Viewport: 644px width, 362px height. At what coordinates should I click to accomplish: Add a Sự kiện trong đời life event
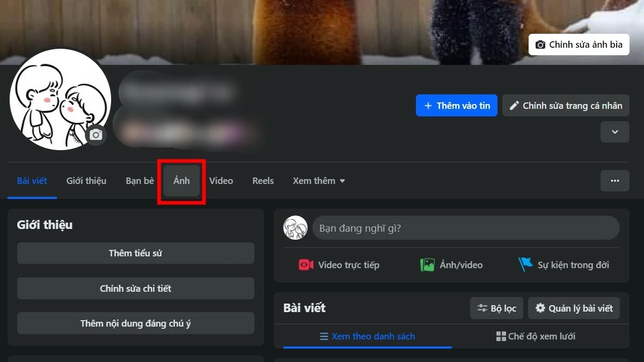(565, 264)
